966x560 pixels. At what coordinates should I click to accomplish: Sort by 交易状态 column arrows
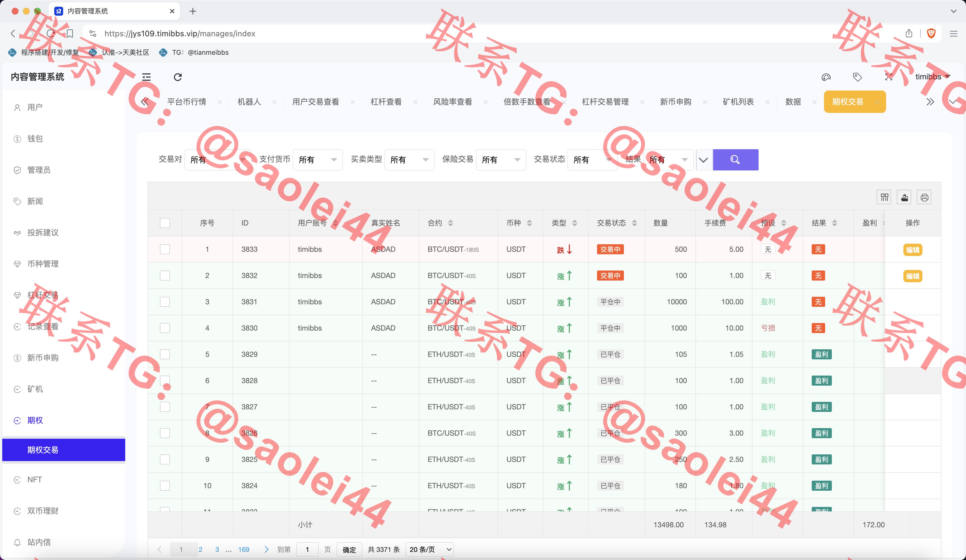click(634, 223)
